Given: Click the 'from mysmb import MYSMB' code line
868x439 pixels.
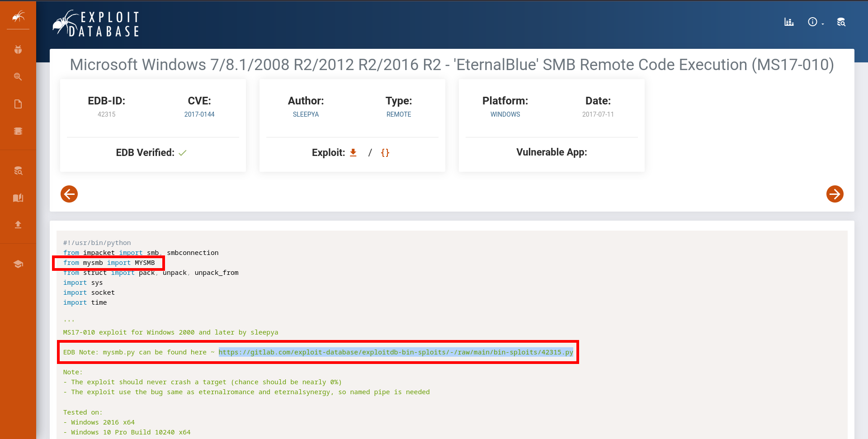Looking at the screenshot, I should (x=109, y=263).
